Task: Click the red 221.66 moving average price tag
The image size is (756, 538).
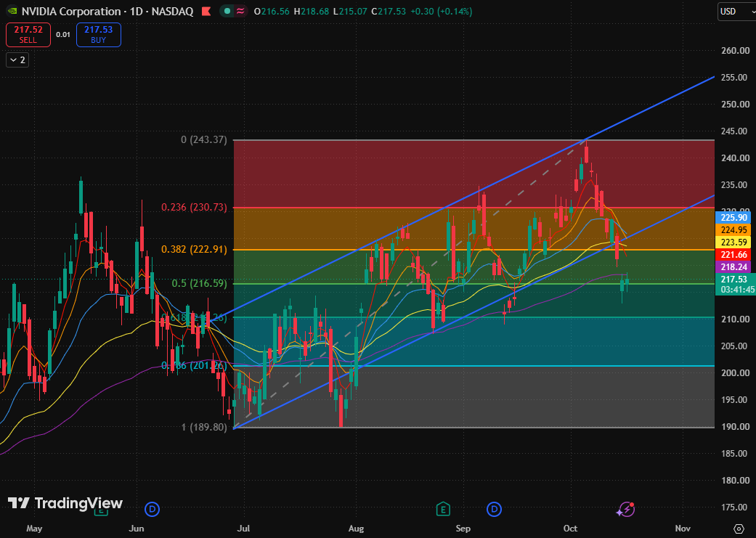Action: (734, 255)
